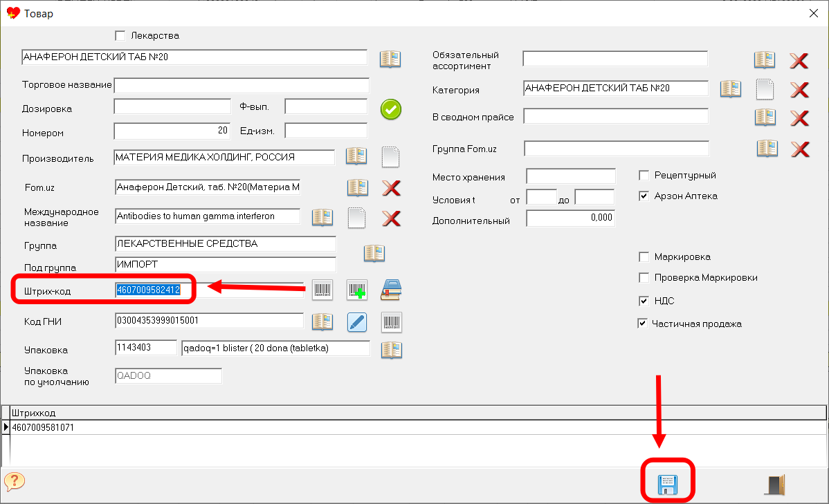Clear Категория with red X
829x504 pixels.
coord(799,90)
